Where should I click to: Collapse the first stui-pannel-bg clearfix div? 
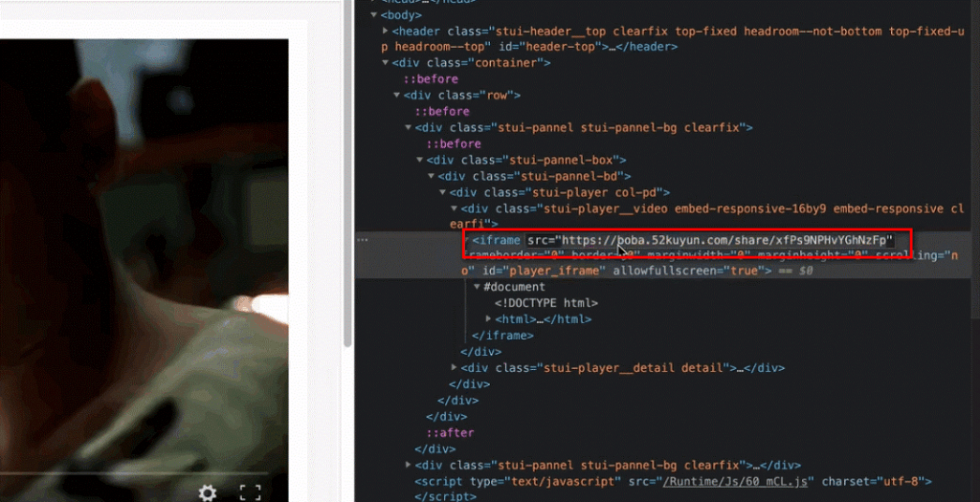(x=408, y=127)
